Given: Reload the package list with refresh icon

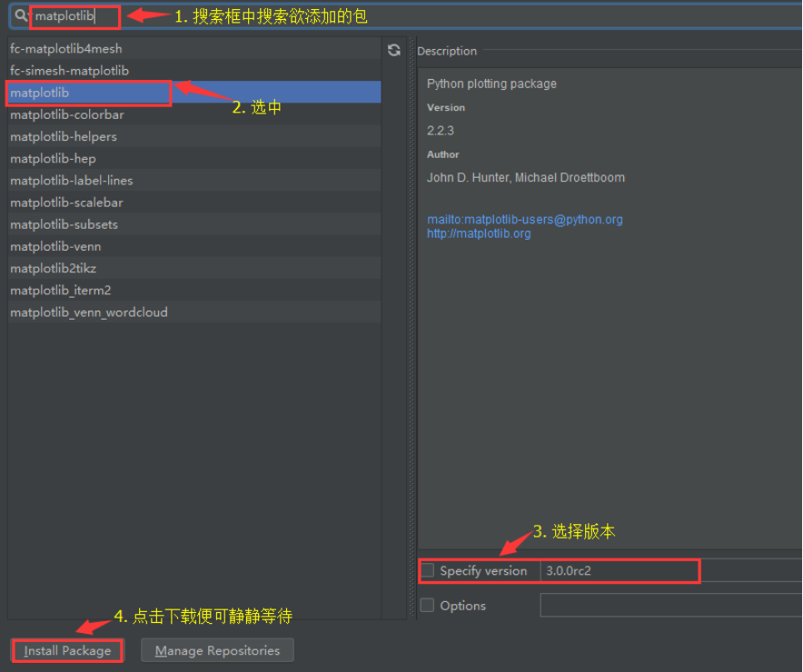Looking at the screenshot, I should point(394,50).
